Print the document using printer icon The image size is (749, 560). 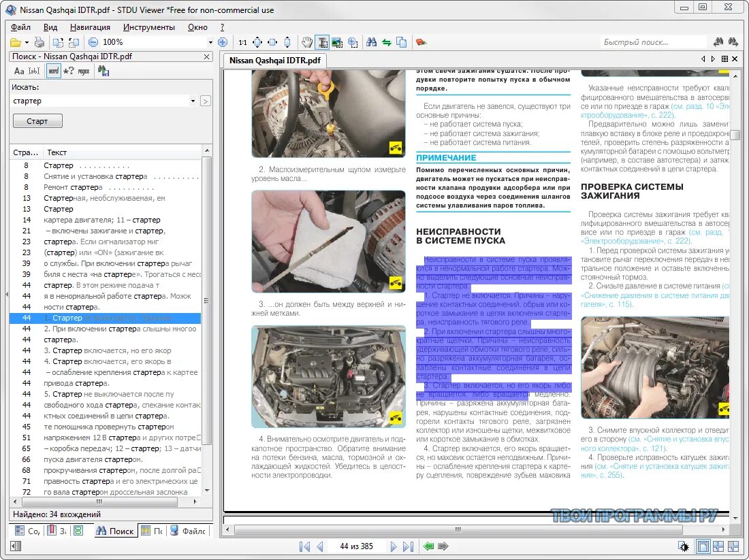pos(39,42)
